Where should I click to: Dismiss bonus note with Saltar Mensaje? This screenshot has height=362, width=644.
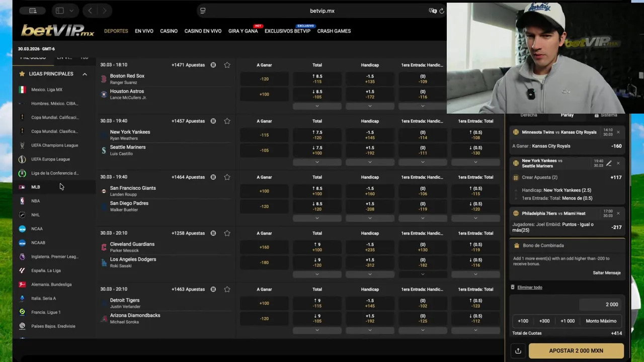pos(606,273)
